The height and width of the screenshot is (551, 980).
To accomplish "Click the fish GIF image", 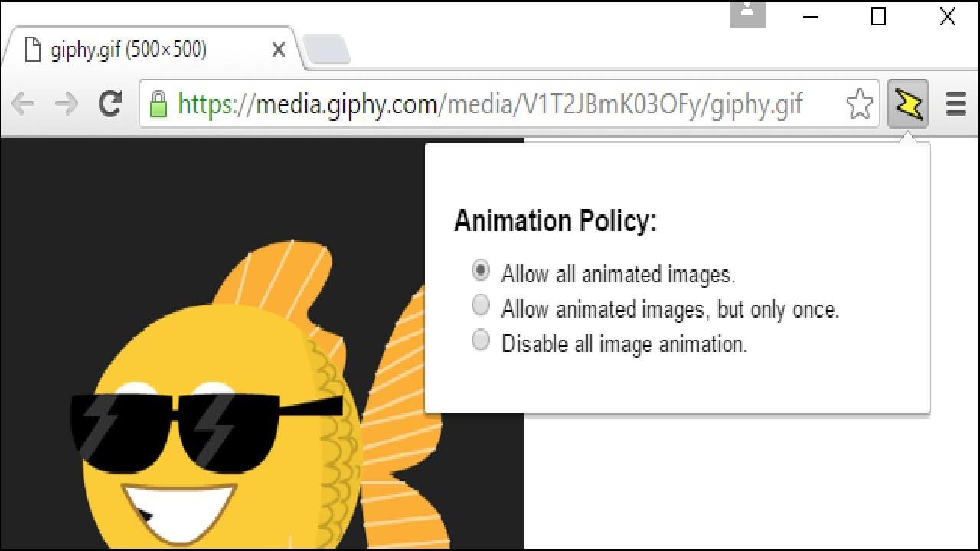I will pos(262,344).
